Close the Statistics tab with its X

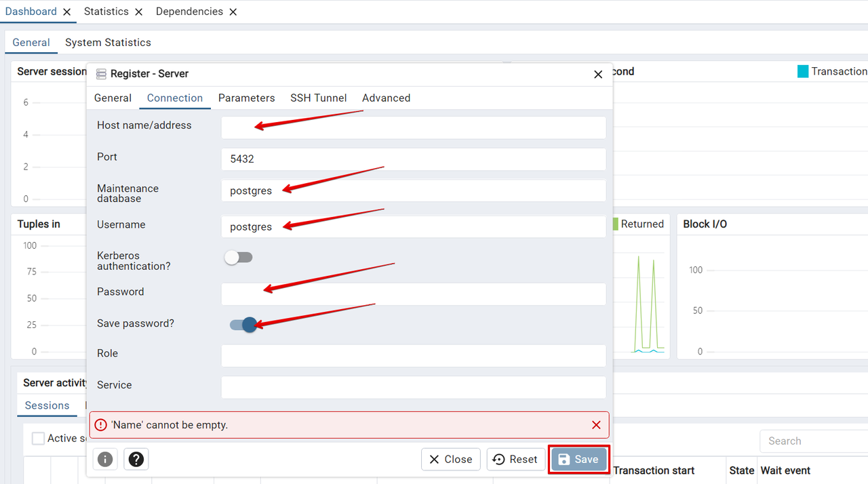point(138,12)
